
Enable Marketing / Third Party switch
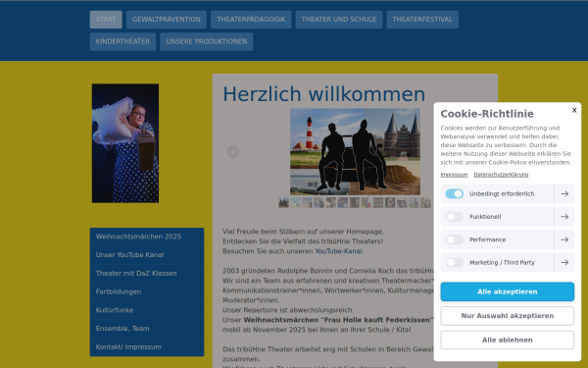coord(454,262)
